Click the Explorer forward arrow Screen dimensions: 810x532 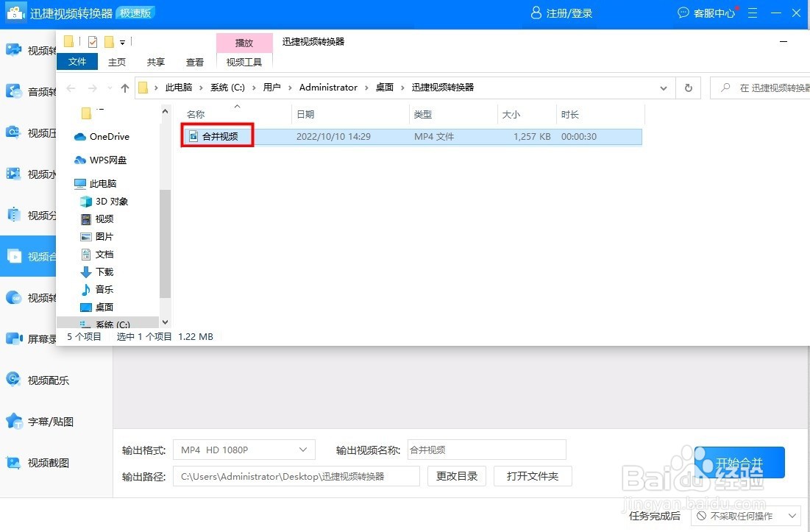pyautogui.click(x=93, y=88)
